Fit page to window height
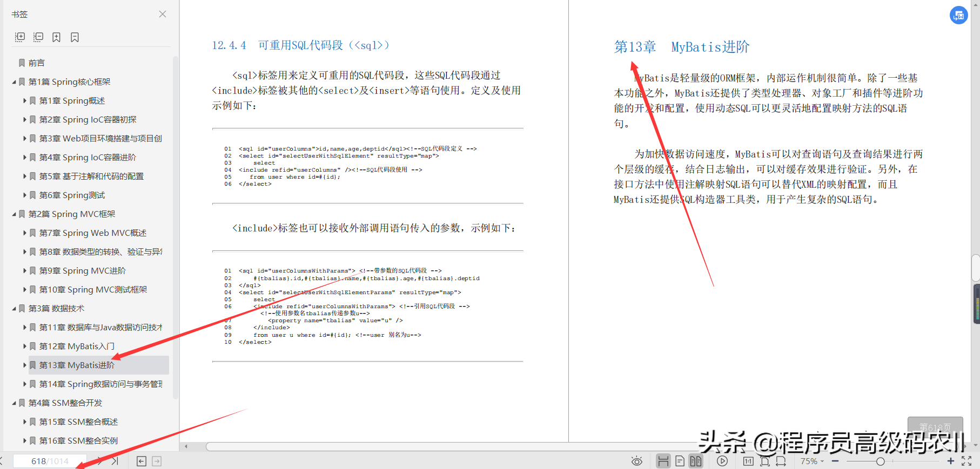Viewport: 980px width, 469px height. 765,461
